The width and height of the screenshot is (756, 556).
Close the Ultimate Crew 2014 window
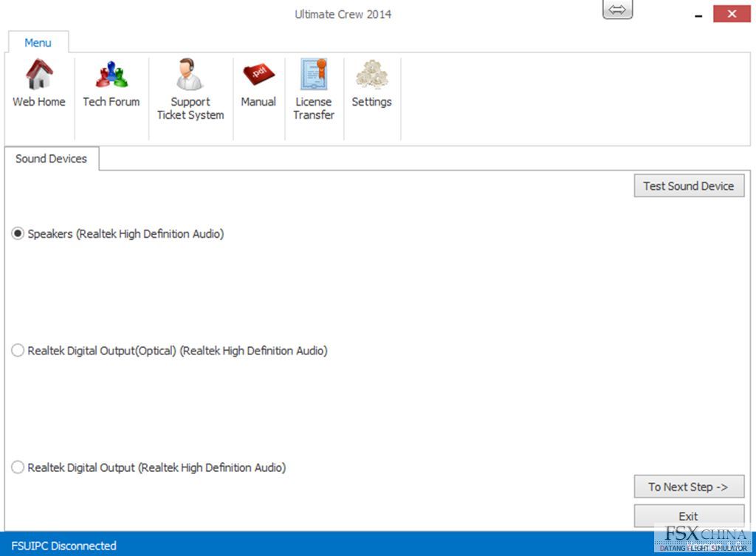(x=732, y=13)
